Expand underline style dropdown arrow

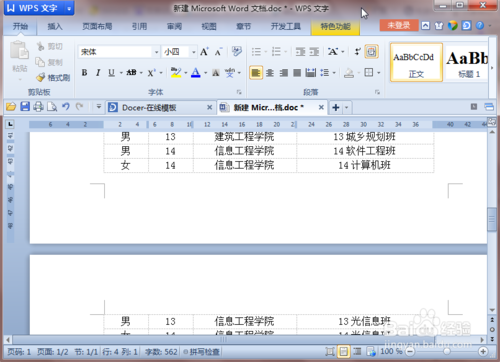(121, 73)
